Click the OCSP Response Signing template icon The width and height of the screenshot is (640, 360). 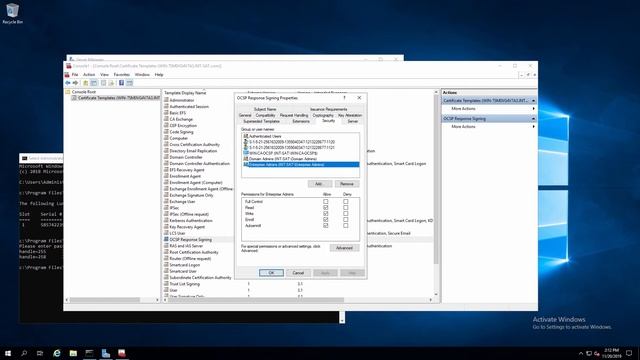(166, 239)
